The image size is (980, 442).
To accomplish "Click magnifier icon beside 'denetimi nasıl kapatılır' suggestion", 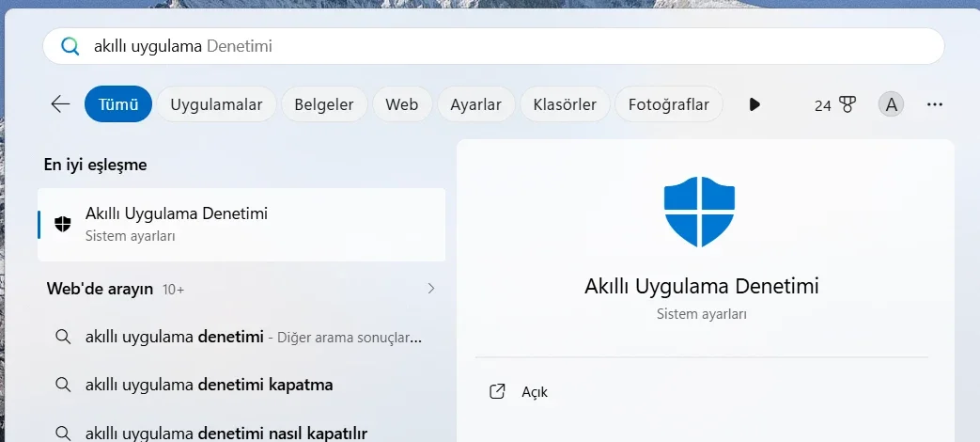I will 63,433.
